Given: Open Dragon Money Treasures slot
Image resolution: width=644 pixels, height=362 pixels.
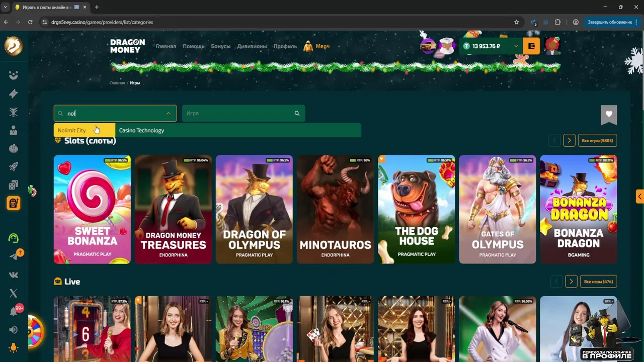Looking at the screenshot, I should pyautogui.click(x=173, y=209).
